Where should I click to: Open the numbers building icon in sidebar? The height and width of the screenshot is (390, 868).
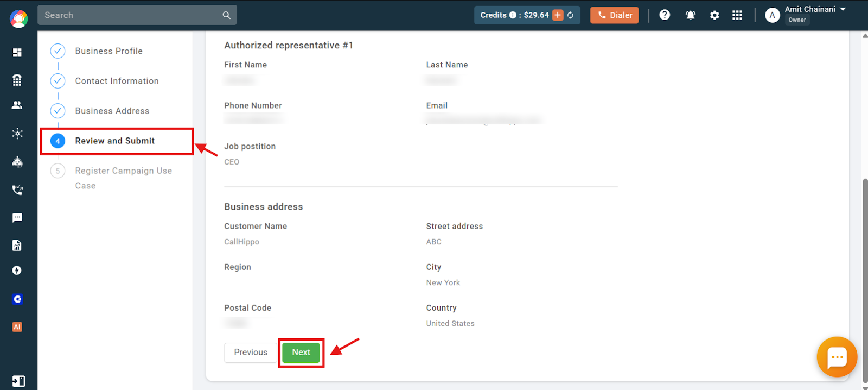click(x=17, y=80)
